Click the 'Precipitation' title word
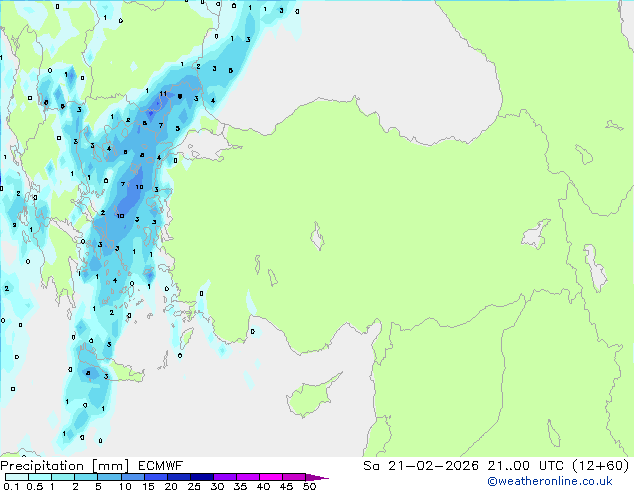The image size is (634, 490). click(x=42, y=466)
